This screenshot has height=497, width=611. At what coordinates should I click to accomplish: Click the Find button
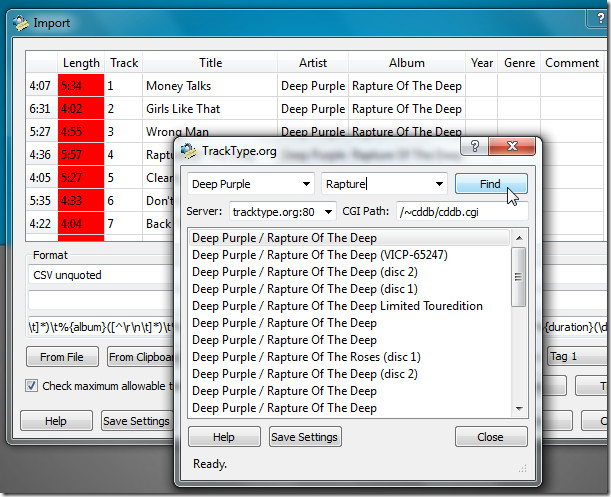click(491, 184)
